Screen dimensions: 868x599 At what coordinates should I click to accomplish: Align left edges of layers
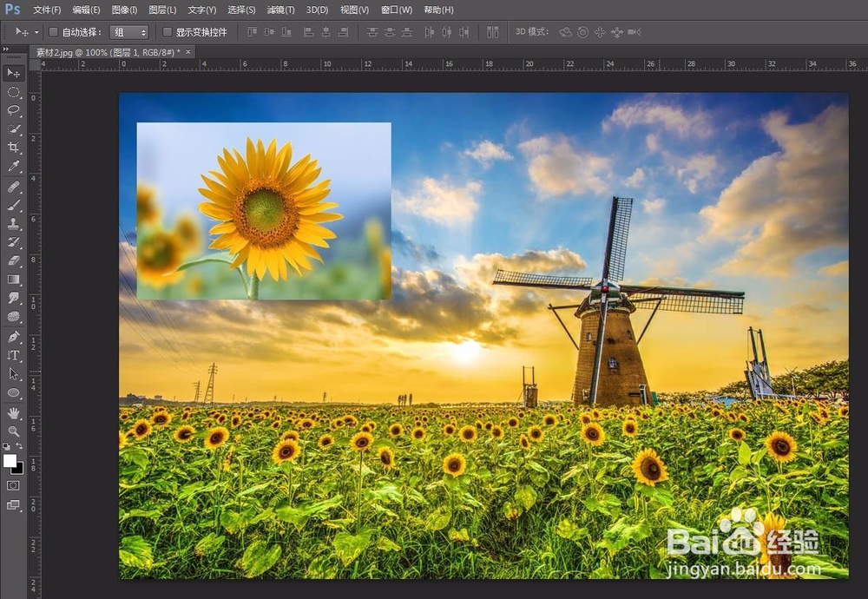point(308,32)
